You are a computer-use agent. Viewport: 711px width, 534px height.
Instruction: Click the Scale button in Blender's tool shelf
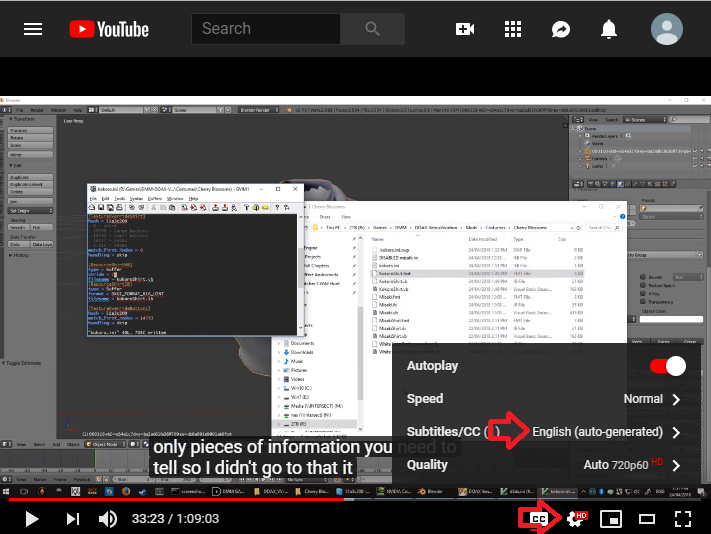[30, 146]
